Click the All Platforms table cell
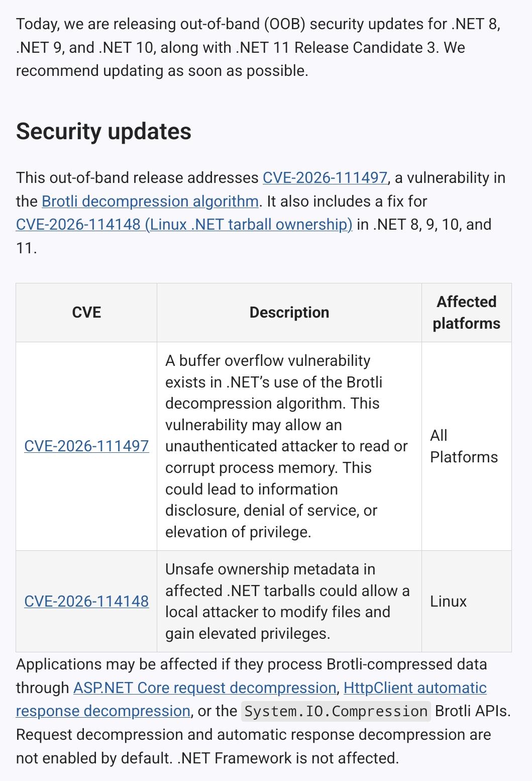Viewport: 532px width, 781px height. (x=467, y=446)
